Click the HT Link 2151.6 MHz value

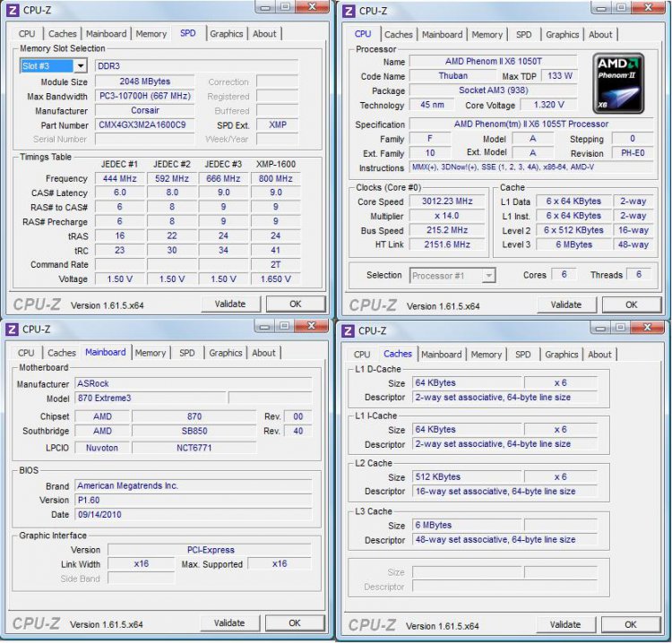pos(447,244)
